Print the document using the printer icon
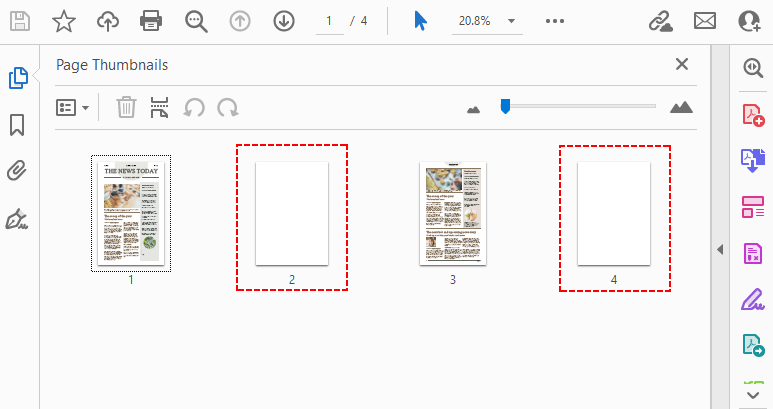The width and height of the screenshot is (773, 409). [x=151, y=21]
